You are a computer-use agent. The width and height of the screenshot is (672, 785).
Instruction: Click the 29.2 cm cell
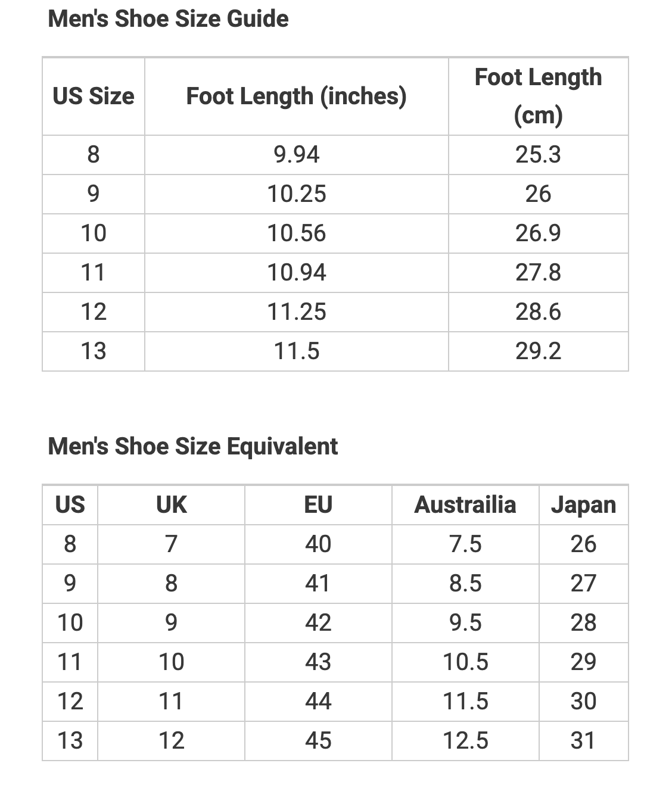pyautogui.click(x=539, y=351)
